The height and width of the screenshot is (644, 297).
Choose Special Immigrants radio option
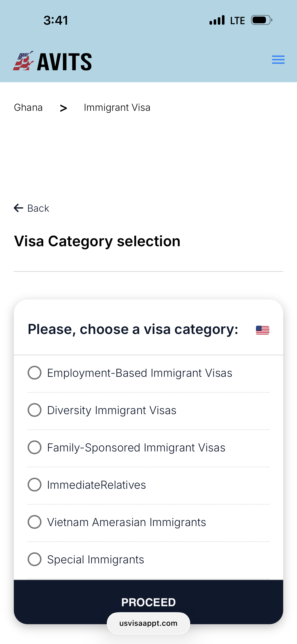tap(35, 559)
